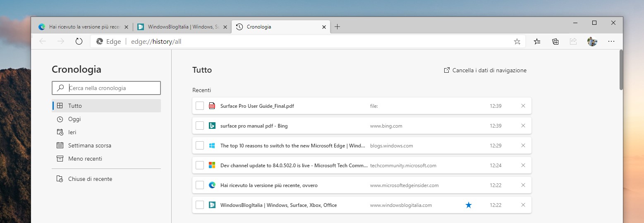The width and height of the screenshot is (644, 223).
Task: Remove Surface Pro User Guide history entry
Action: click(523, 106)
